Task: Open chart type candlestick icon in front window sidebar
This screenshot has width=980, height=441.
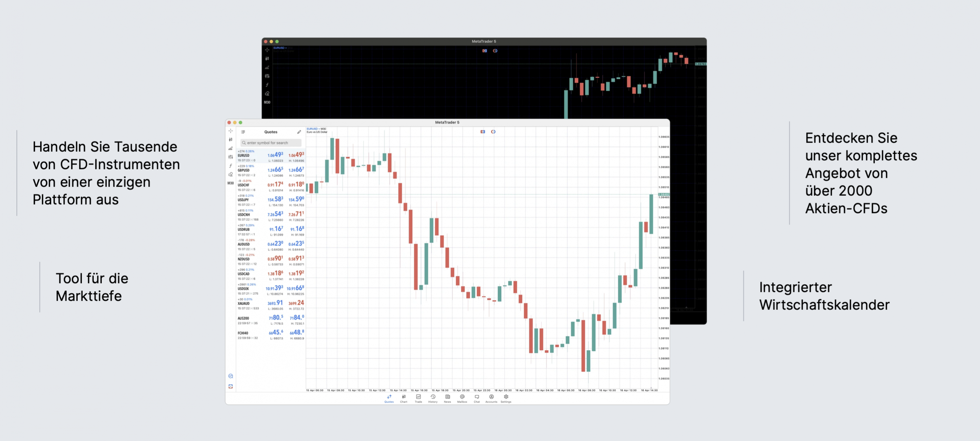Action: pyautogui.click(x=230, y=140)
